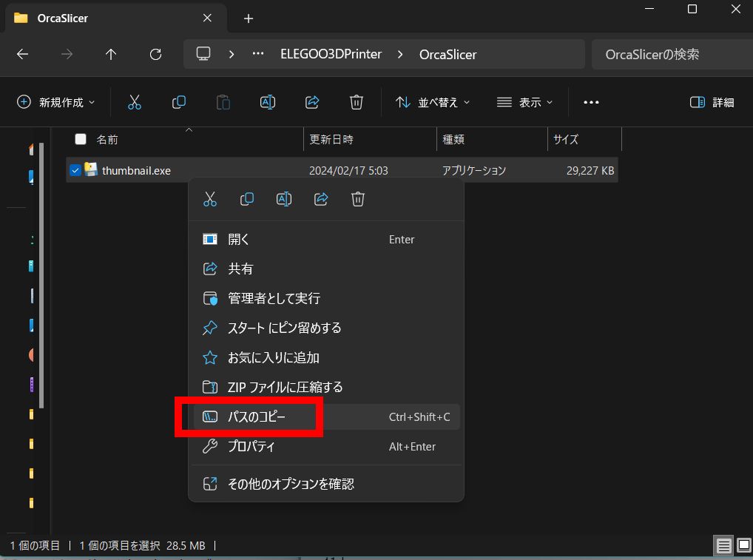The height and width of the screenshot is (560, 753).
Task: Open the 表示 view dropdown
Action: pos(524,102)
